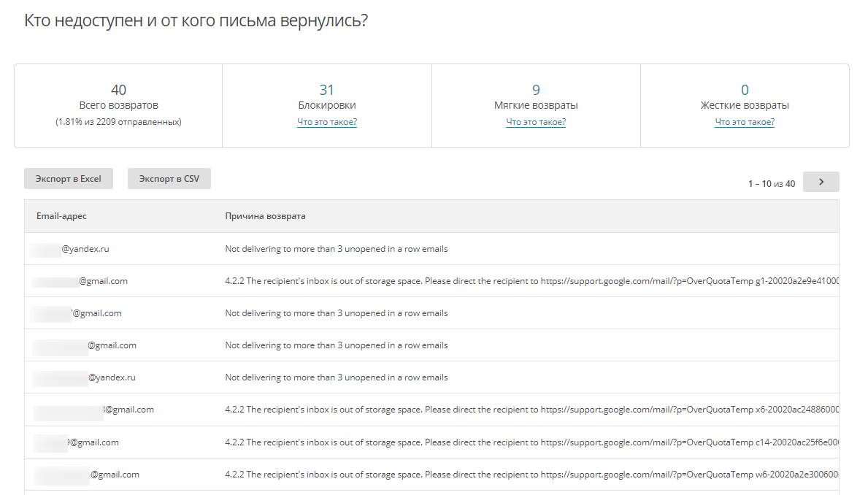Click the Причина возврата column header
The height and width of the screenshot is (495, 868).
[x=265, y=216]
